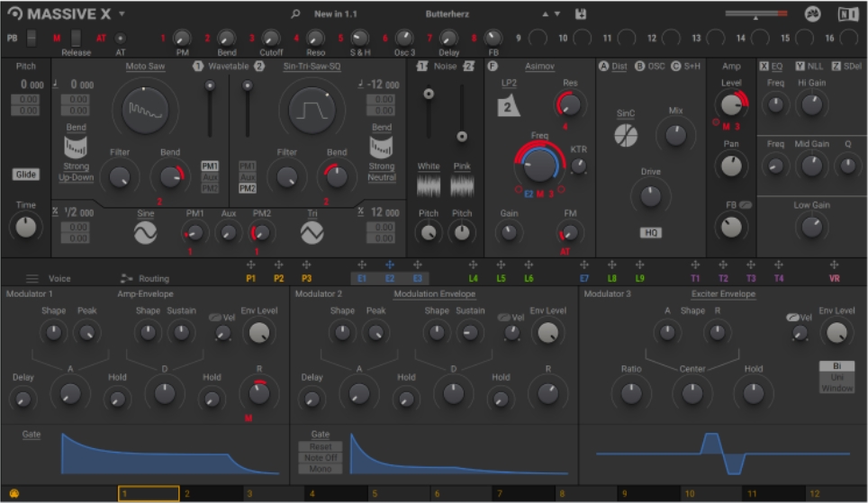Click the Window mode button
The width and height of the screenshot is (868, 503).
pos(837,389)
